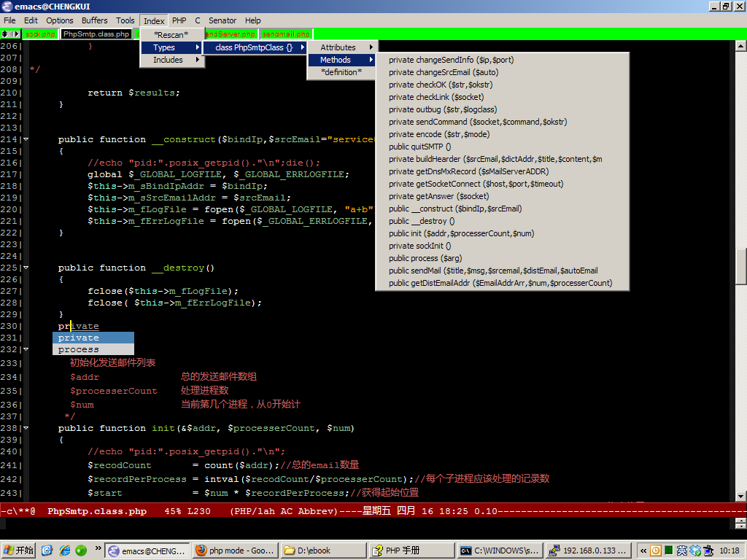Jump to public sendMail method
The image size is (747, 560).
click(x=502, y=271)
